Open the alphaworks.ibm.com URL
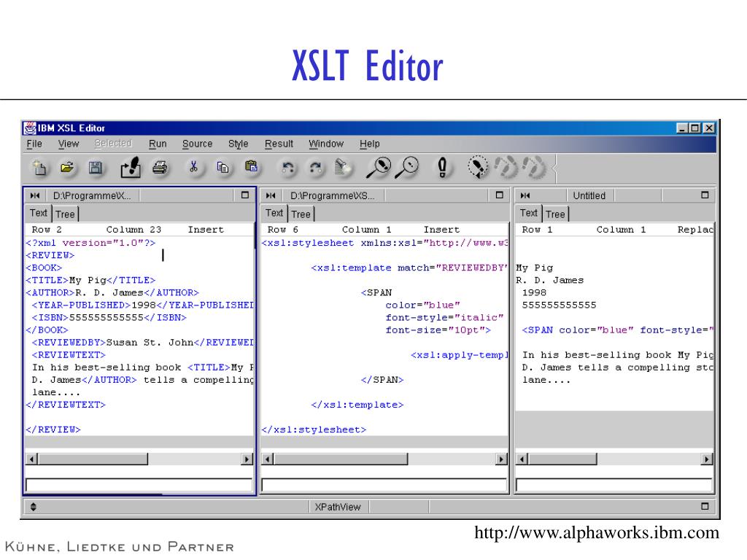 597,532
